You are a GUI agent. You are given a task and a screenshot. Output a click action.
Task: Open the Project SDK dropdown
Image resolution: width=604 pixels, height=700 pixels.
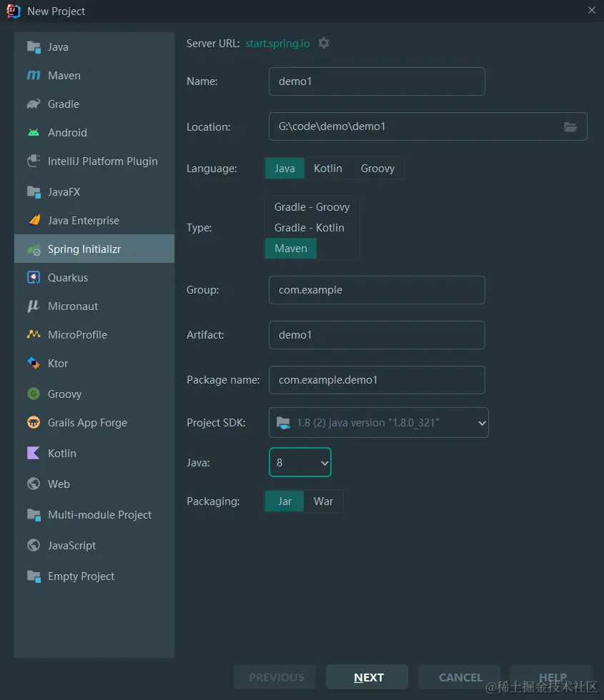[x=379, y=423]
